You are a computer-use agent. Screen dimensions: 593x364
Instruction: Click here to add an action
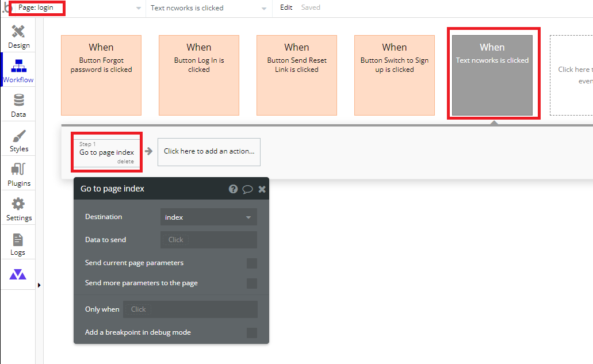pos(209,152)
